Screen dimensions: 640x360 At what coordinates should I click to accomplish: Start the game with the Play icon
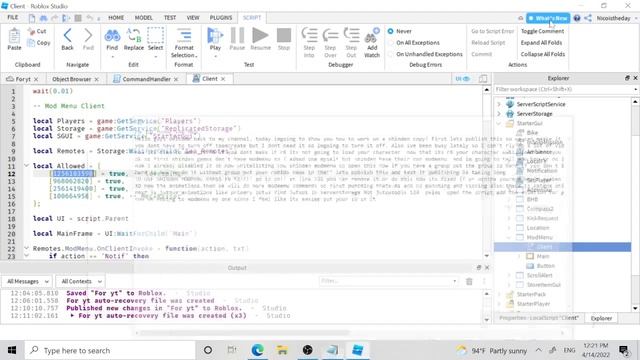[215, 36]
